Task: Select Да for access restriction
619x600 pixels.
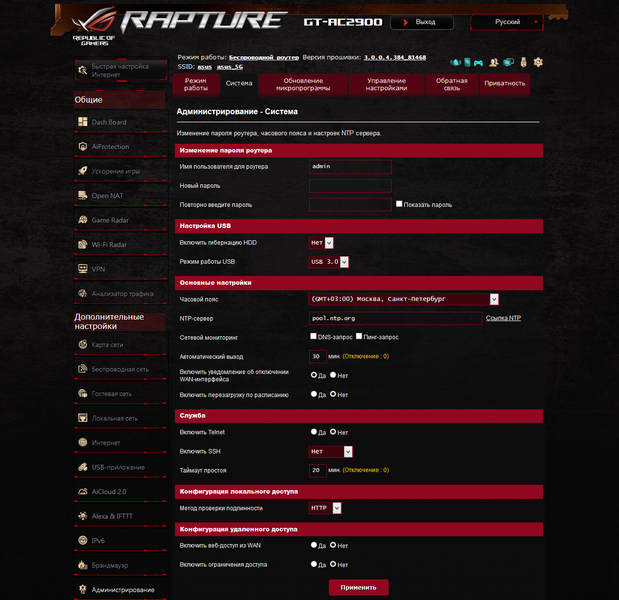Action: [314, 564]
